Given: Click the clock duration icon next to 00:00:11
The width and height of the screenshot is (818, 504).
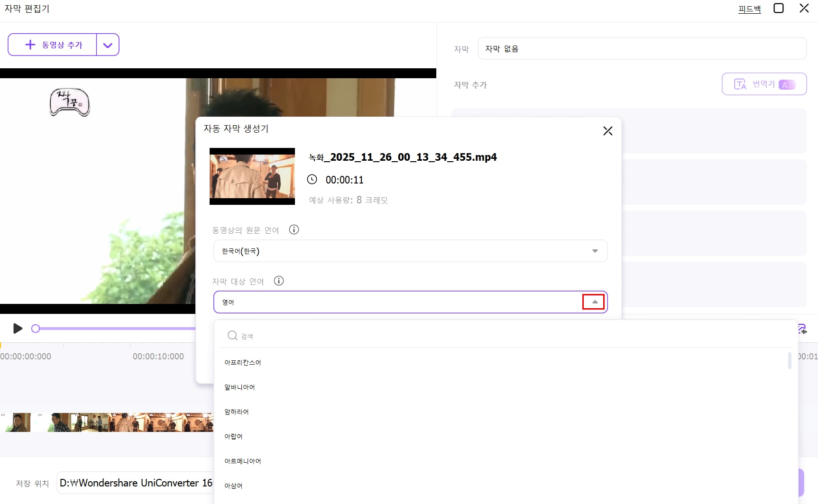Looking at the screenshot, I should click(312, 179).
